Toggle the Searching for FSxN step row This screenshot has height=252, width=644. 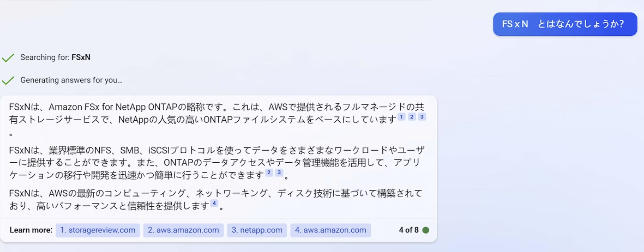click(54, 57)
